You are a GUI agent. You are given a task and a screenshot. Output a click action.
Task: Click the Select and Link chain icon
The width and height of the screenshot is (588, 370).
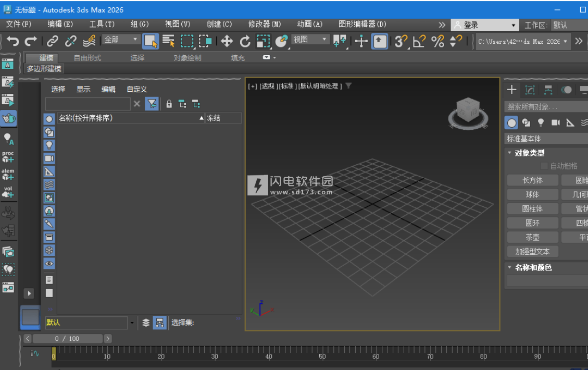pyautogui.click(x=53, y=41)
